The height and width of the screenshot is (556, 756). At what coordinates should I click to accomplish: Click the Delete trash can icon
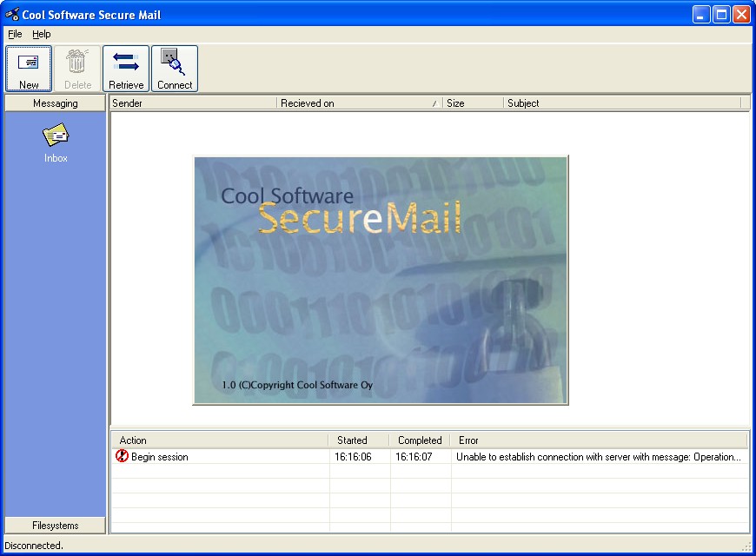tap(77, 63)
